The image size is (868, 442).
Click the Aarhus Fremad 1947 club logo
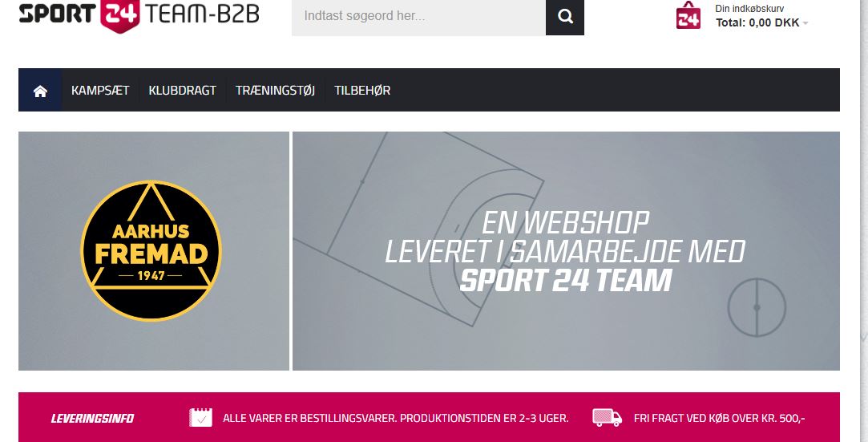(151, 251)
